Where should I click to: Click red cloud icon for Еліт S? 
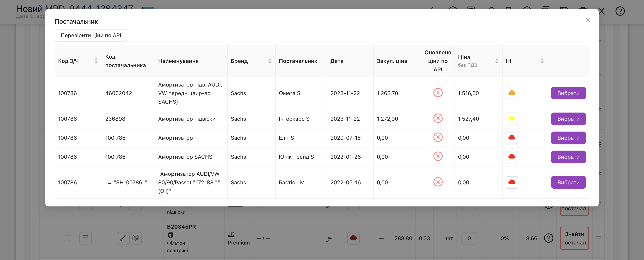(x=512, y=138)
